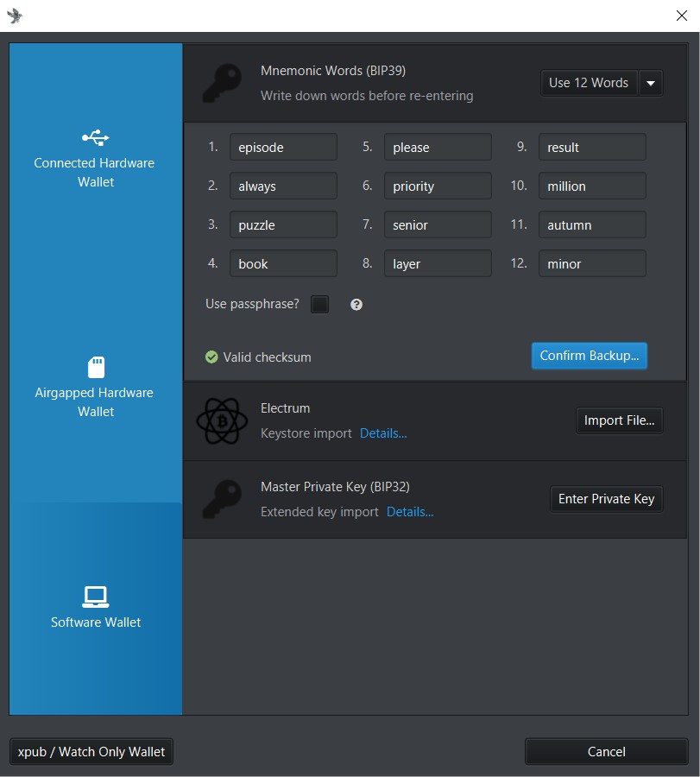Image resolution: width=700 pixels, height=777 pixels.
Task: Click the green Valid checksum icon
Action: pyautogui.click(x=211, y=357)
